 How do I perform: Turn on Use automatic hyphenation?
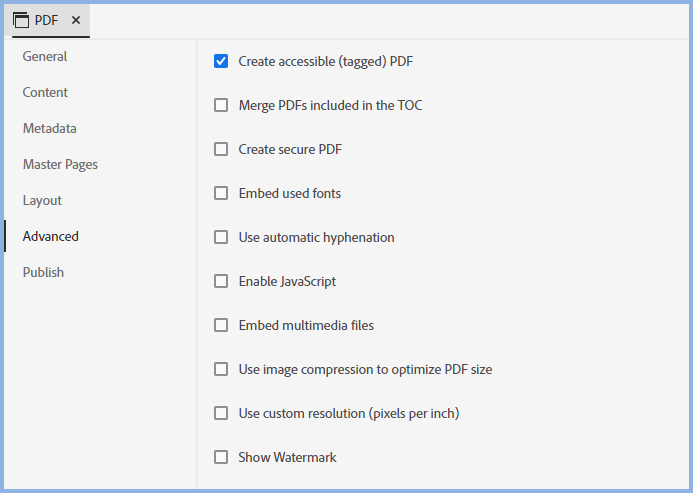coord(221,238)
